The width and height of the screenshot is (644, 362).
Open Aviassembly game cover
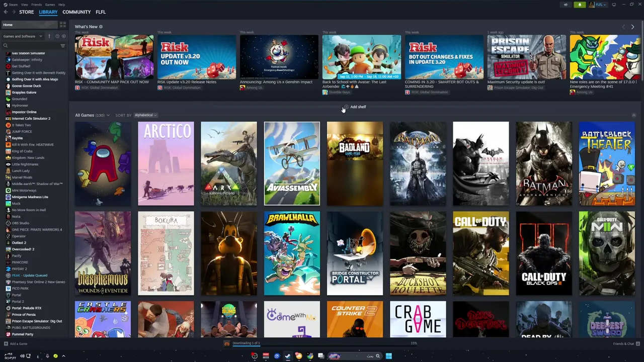292,163
